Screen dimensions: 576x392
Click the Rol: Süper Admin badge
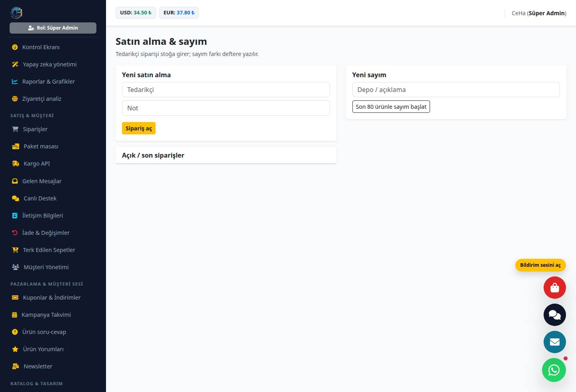[53, 28]
